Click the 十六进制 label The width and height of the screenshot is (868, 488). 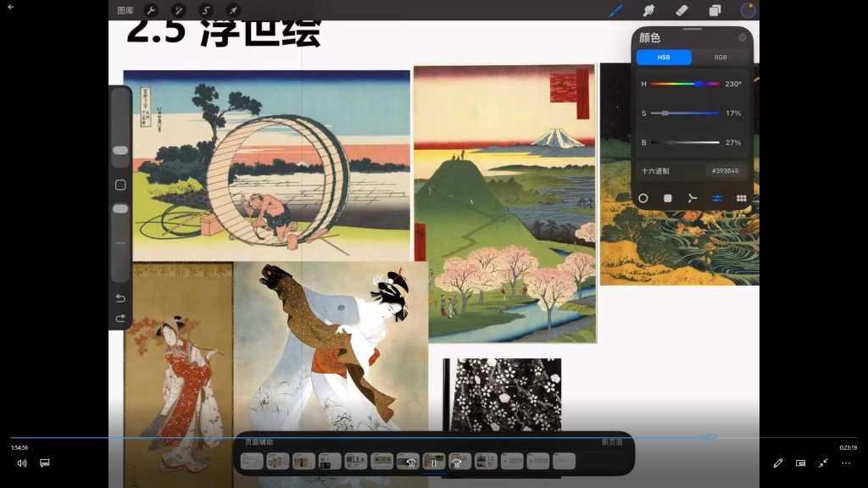(655, 171)
